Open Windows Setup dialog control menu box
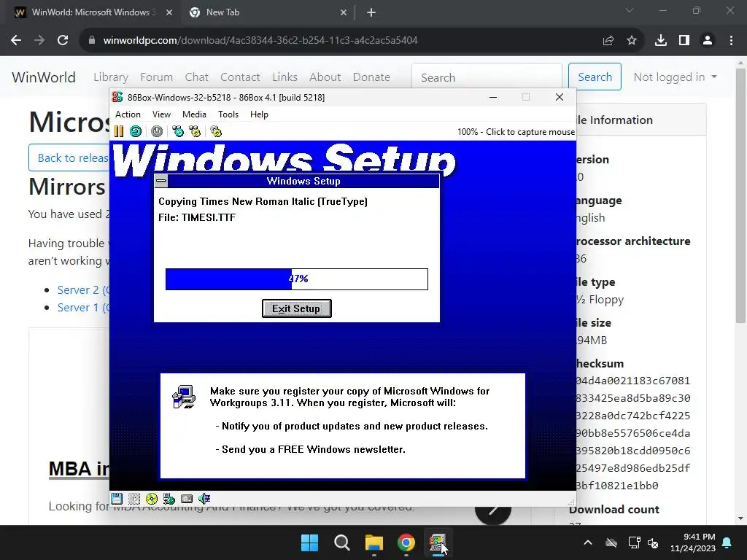The width and height of the screenshot is (747, 560). [161, 181]
